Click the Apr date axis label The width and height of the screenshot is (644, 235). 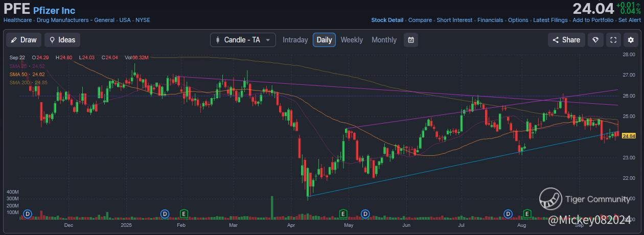point(291,225)
